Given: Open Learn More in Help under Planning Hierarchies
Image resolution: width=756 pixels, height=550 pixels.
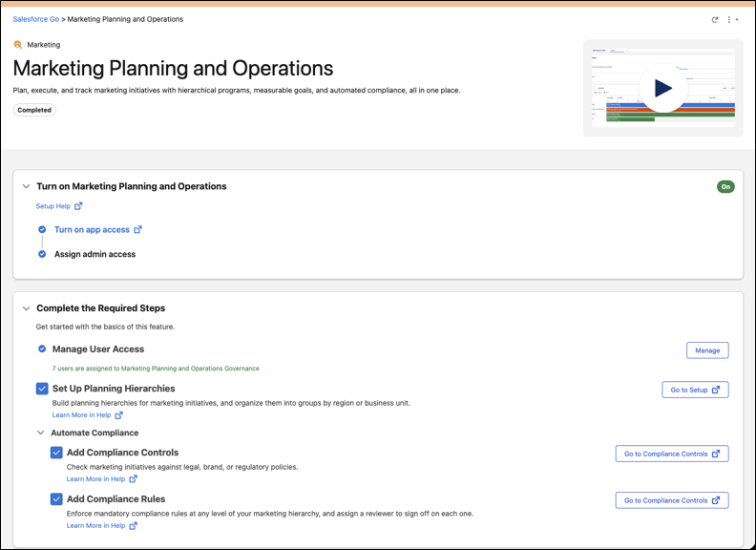Looking at the screenshot, I should point(81,415).
